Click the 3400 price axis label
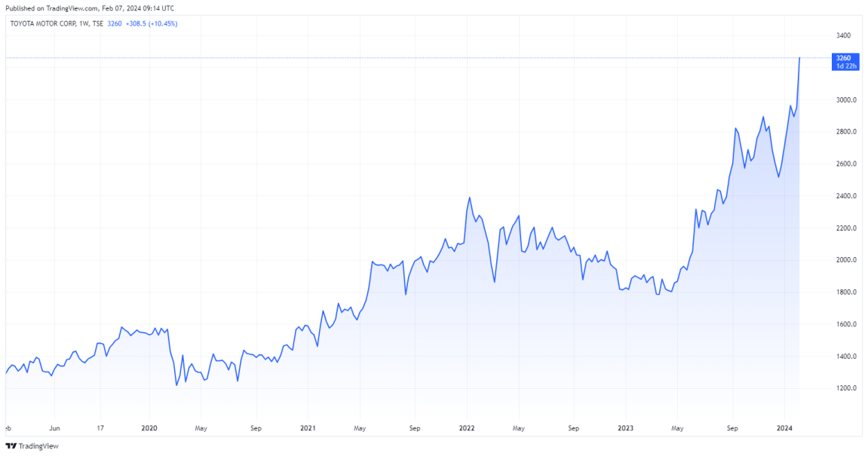Screen dimensions: 868x456 (843, 36)
